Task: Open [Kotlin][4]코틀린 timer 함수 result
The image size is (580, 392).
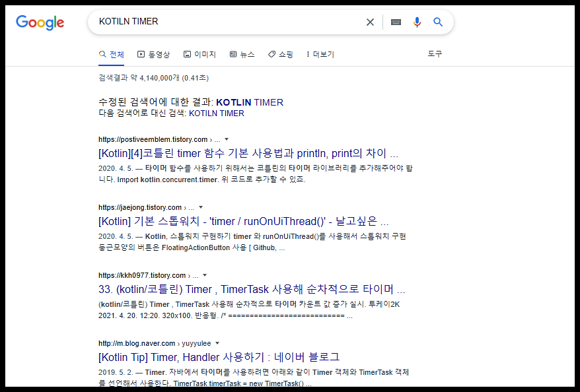Action: (248, 153)
